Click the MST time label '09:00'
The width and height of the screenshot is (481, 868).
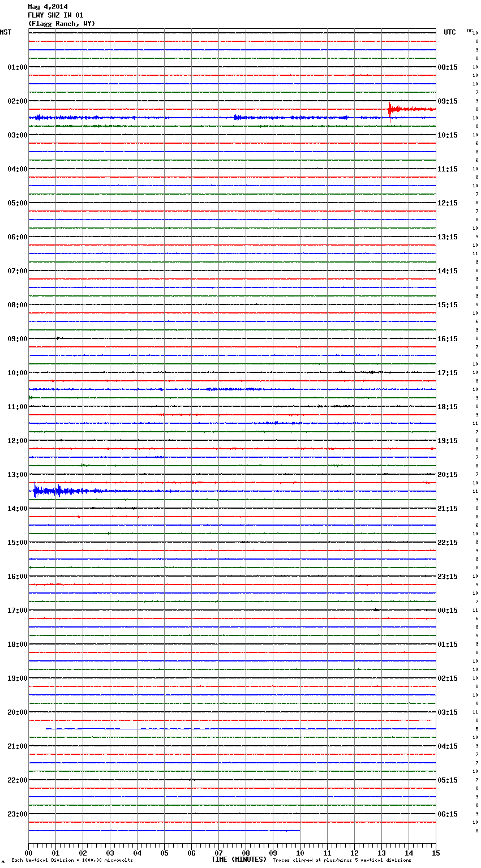(18, 339)
